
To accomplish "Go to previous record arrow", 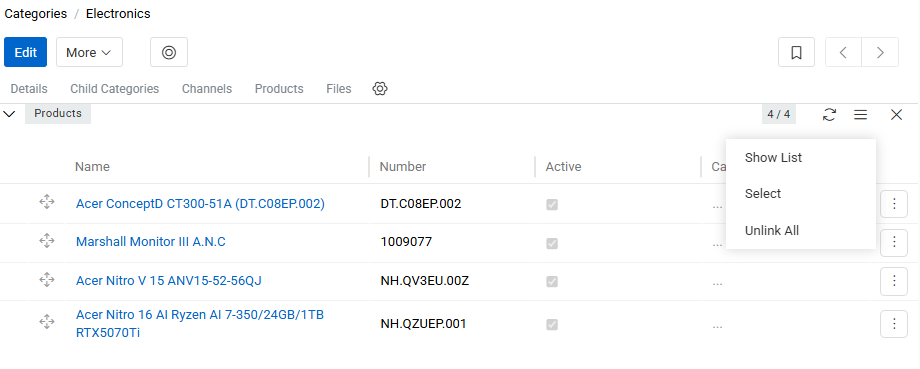I will pyautogui.click(x=843, y=52).
